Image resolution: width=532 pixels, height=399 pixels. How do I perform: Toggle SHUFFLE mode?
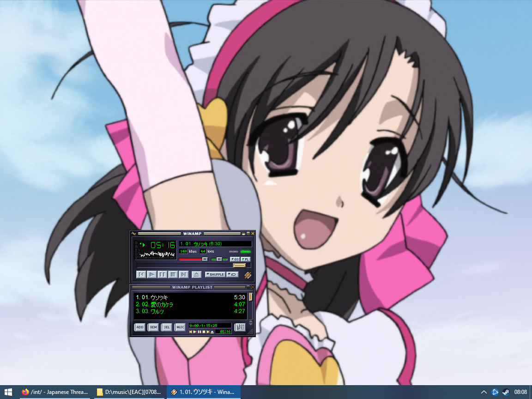coord(216,274)
